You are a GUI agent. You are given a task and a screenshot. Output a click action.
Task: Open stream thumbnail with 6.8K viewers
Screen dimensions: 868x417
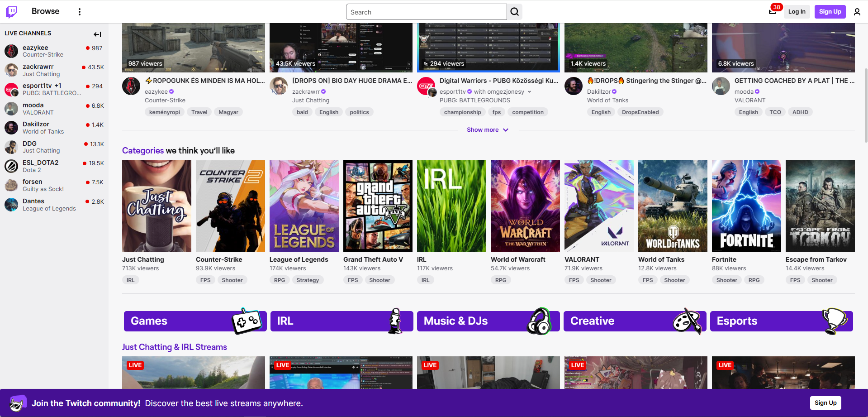[783, 48]
